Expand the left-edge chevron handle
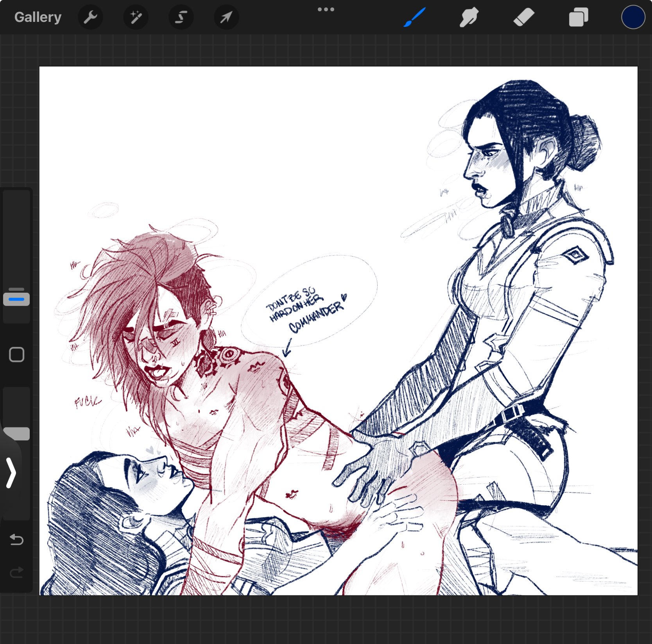The height and width of the screenshot is (644, 652). tap(11, 473)
